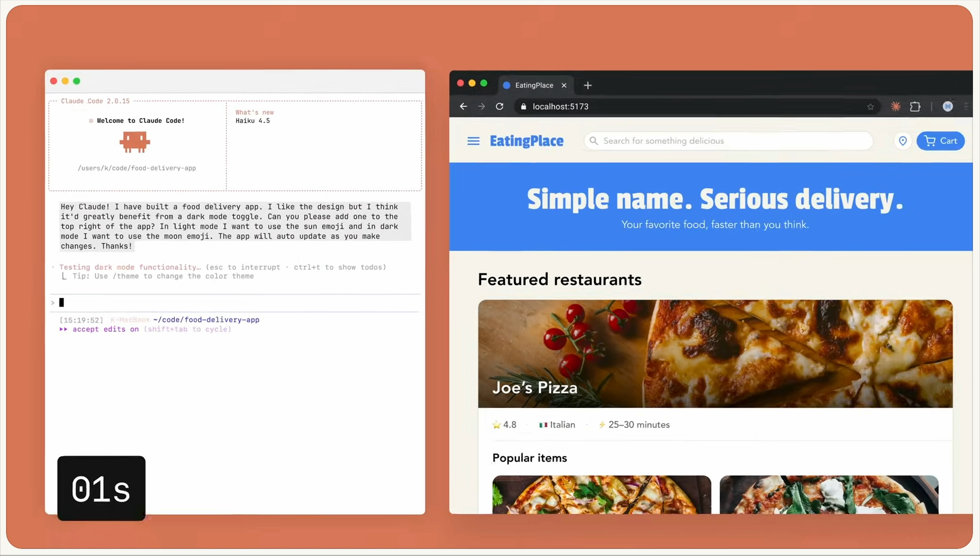Reload the localhost page

click(500, 106)
